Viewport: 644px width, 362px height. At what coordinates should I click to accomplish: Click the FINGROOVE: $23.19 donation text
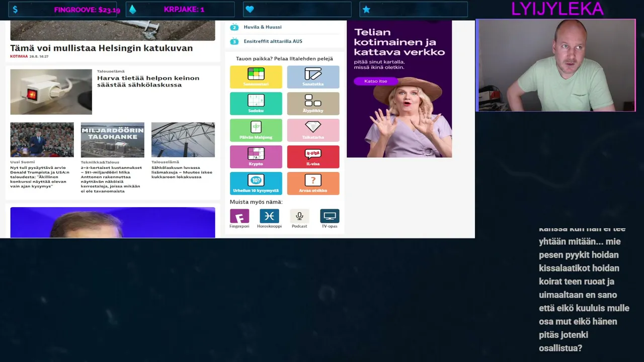pyautogui.click(x=87, y=10)
